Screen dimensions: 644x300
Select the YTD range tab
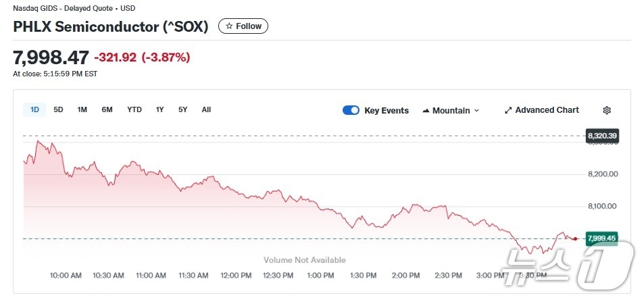coord(134,109)
